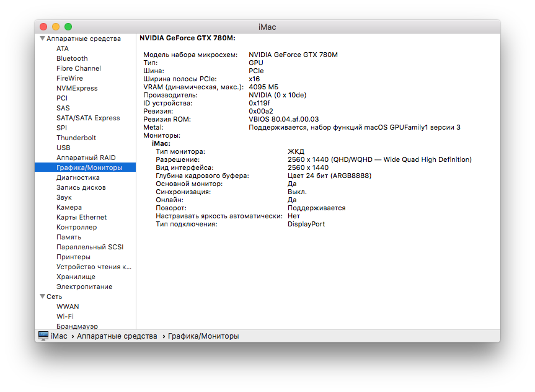Select the Аппаратные средства category label
Viewport: 535px width, 392px height.
point(84,38)
